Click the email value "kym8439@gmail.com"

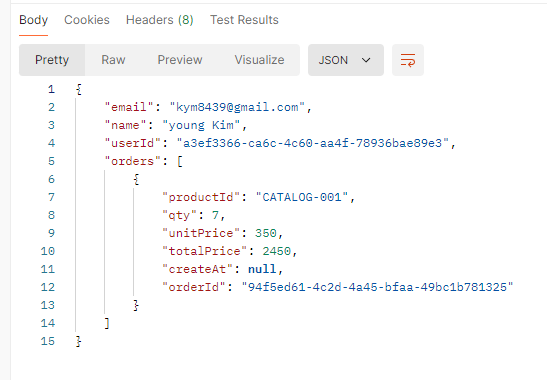[x=237, y=107]
